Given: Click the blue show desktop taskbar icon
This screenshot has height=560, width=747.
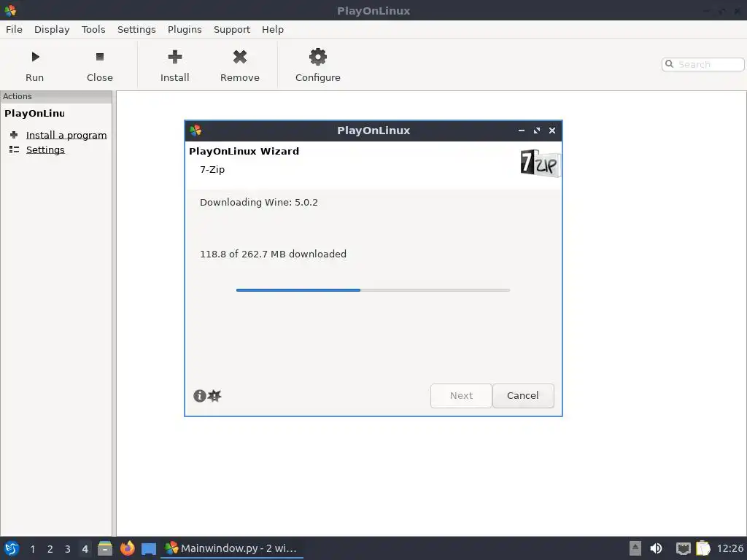Looking at the screenshot, I should point(149,548).
